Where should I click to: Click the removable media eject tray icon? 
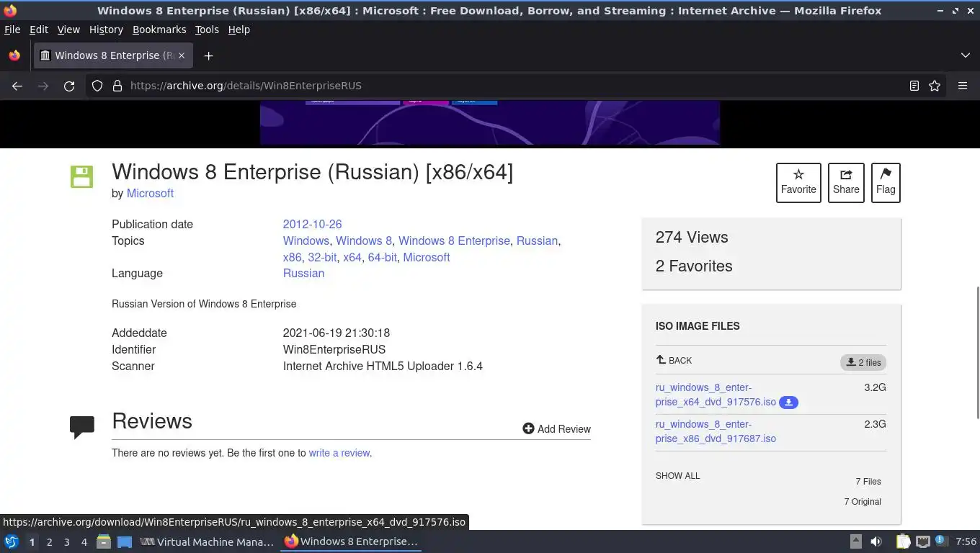tap(856, 541)
